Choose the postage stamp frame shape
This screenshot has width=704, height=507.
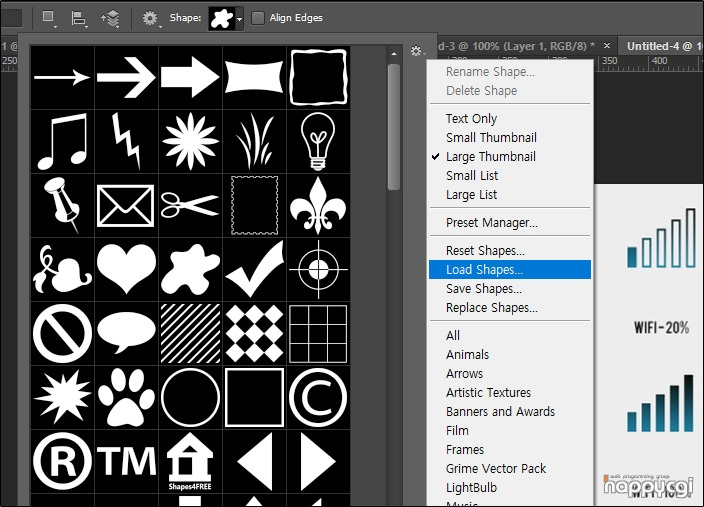click(x=255, y=205)
